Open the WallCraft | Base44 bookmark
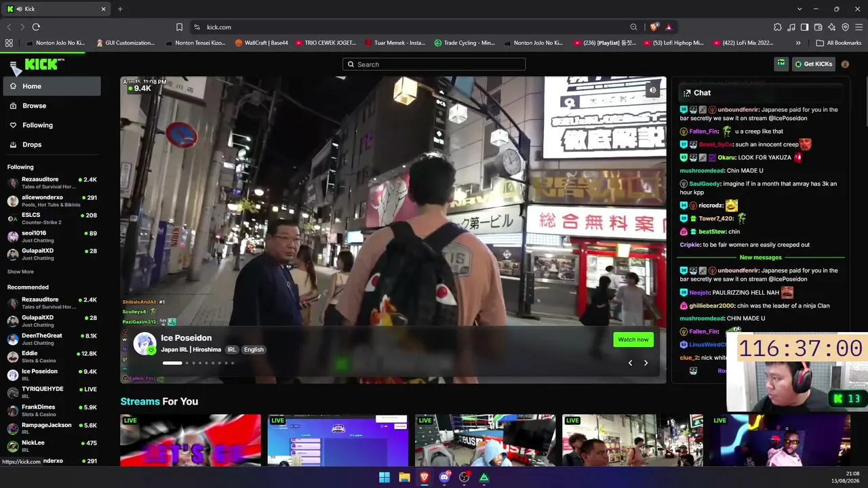The width and height of the screenshot is (868, 488). coord(262,43)
